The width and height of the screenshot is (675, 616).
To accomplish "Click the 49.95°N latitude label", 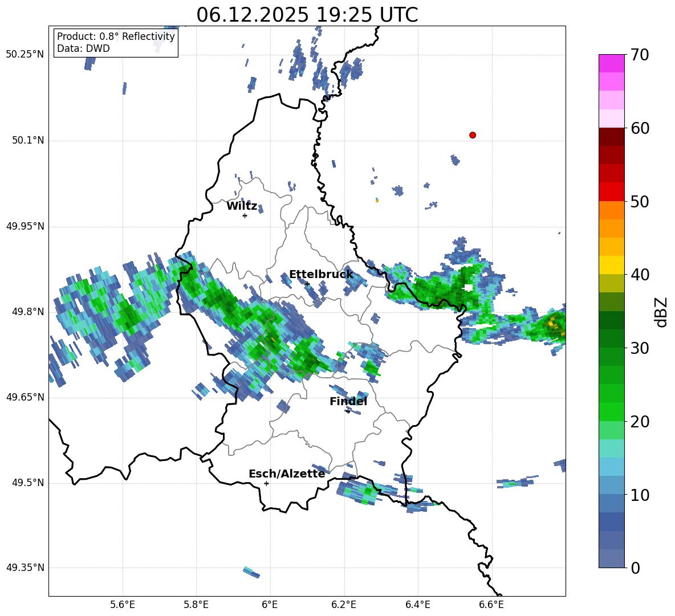I will [x=25, y=226].
